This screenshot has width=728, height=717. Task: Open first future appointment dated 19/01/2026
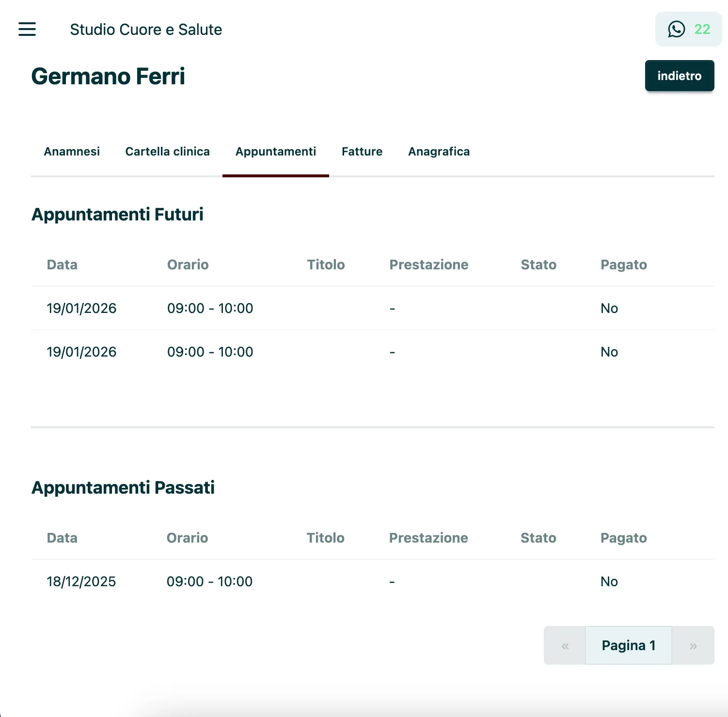point(81,308)
